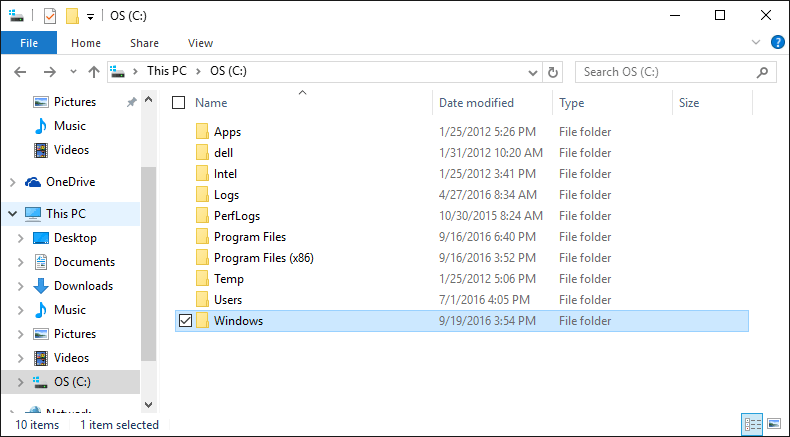Click the magnifying glass search icon
Screen dimensions: 790x437
point(762,72)
